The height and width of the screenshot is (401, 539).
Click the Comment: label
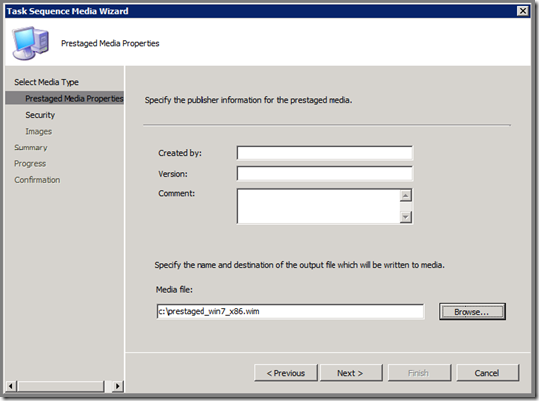(x=176, y=193)
